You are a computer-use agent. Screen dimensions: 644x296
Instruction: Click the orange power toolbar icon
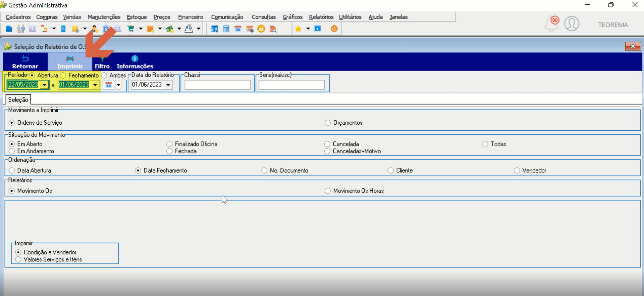[x=334, y=29]
